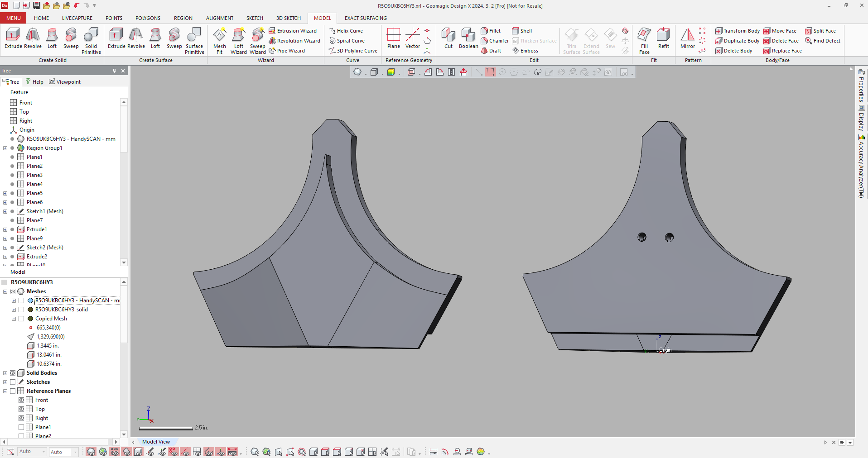Create a Spiral Curve
Image resolution: width=868 pixels, height=458 pixels.
pos(347,41)
